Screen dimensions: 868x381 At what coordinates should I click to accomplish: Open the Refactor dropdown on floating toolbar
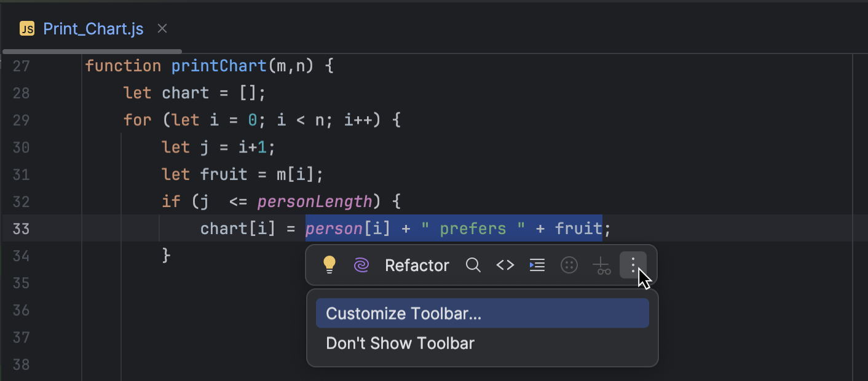pos(417,265)
